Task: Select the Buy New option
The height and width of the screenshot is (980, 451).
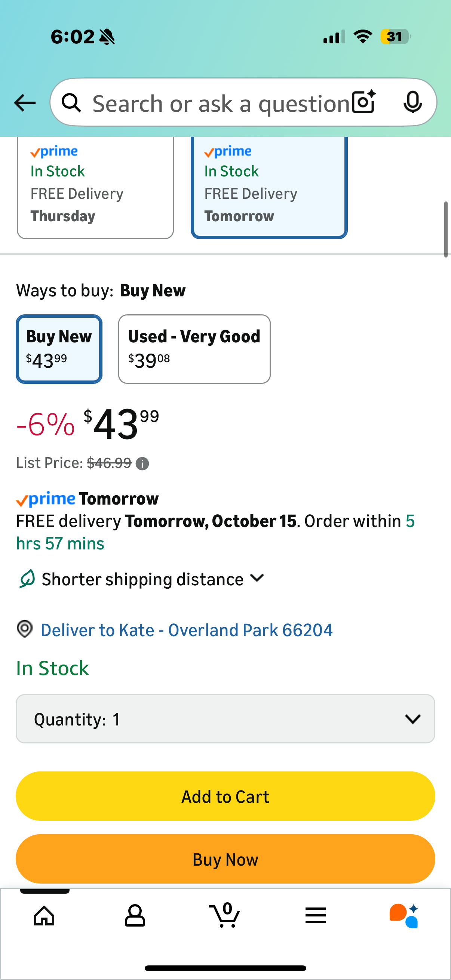Action: 59,349
